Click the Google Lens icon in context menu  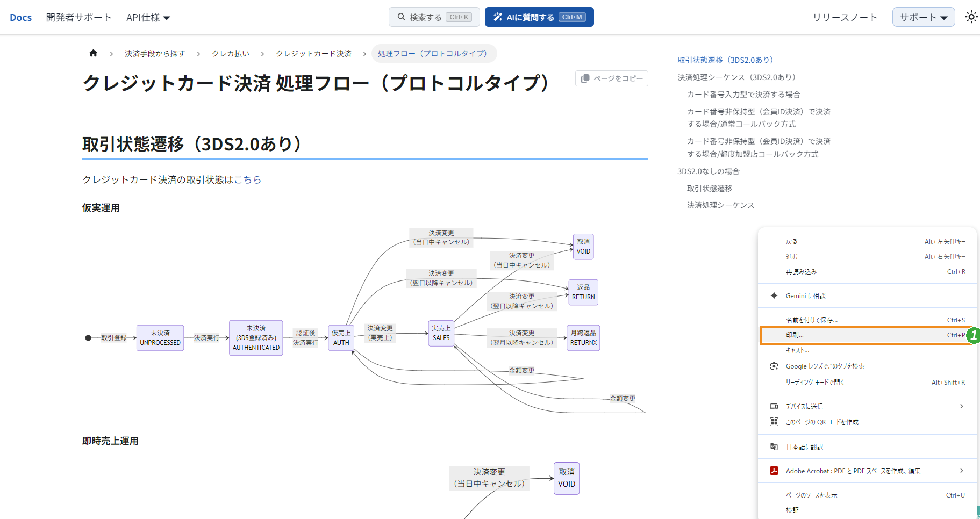[x=774, y=366]
